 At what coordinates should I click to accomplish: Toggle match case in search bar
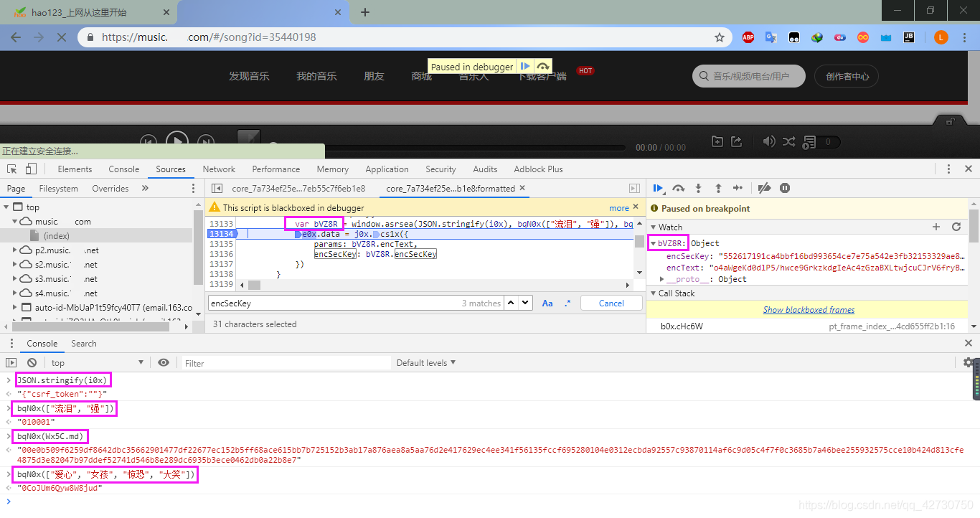click(x=547, y=303)
